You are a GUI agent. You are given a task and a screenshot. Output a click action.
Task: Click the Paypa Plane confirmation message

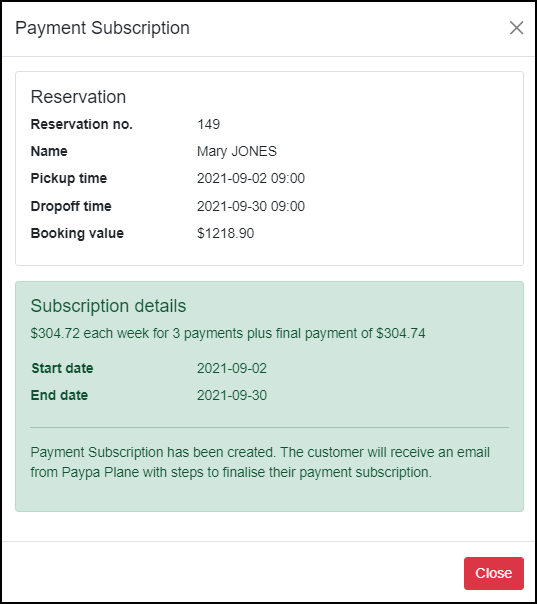260,462
